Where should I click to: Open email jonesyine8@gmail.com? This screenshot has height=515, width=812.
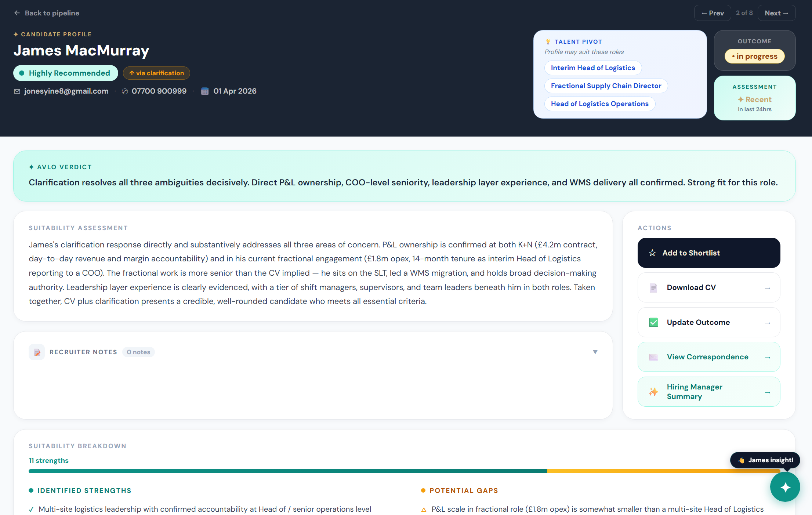66,91
